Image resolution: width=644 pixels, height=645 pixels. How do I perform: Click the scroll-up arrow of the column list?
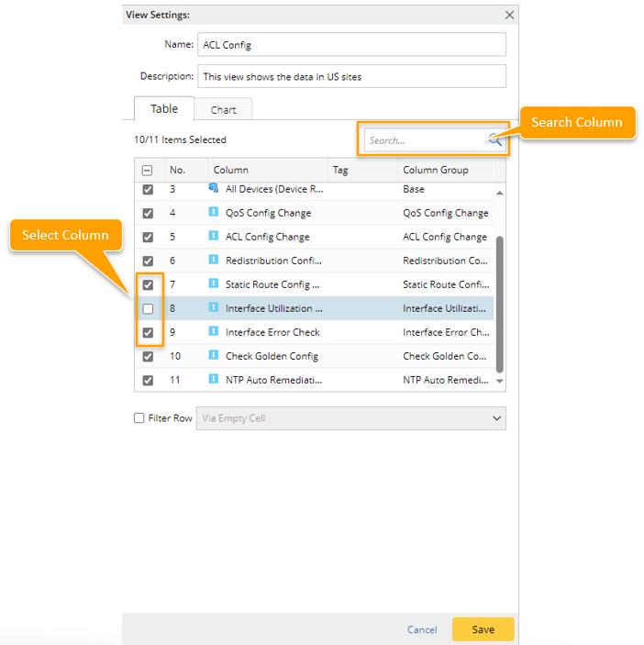click(500, 193)
